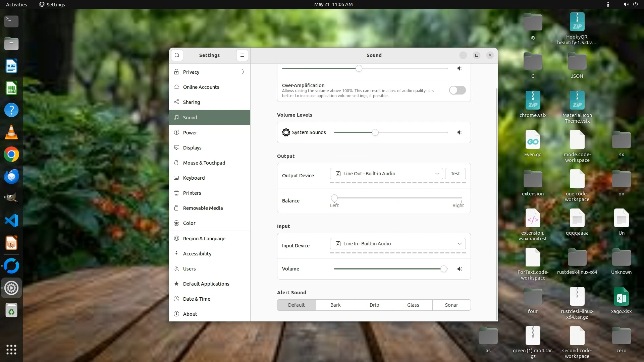This screenshot has height=362, width=644.
Task: Mute the System Sounds speaker icon
Action: (460, 132)
